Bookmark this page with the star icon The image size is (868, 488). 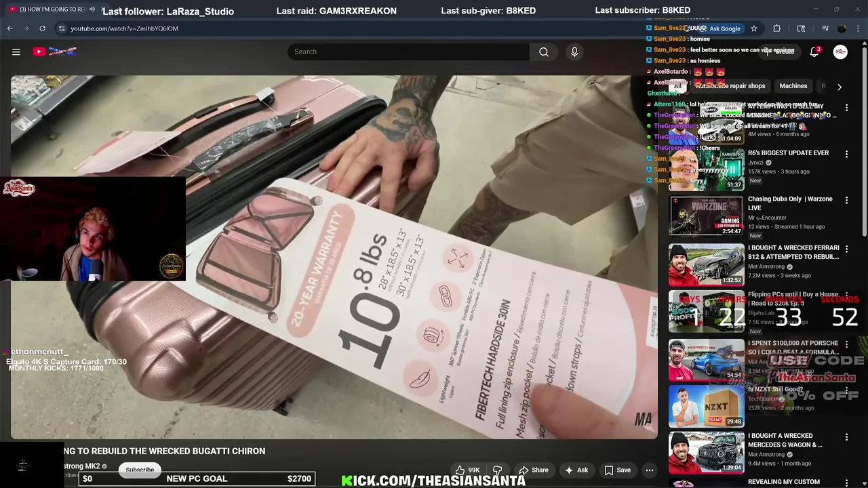pos(754,28)
